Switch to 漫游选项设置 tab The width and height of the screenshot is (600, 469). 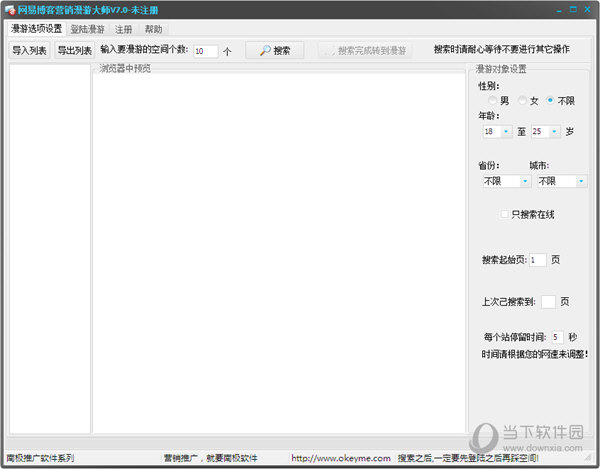click(x=36, y=29)
